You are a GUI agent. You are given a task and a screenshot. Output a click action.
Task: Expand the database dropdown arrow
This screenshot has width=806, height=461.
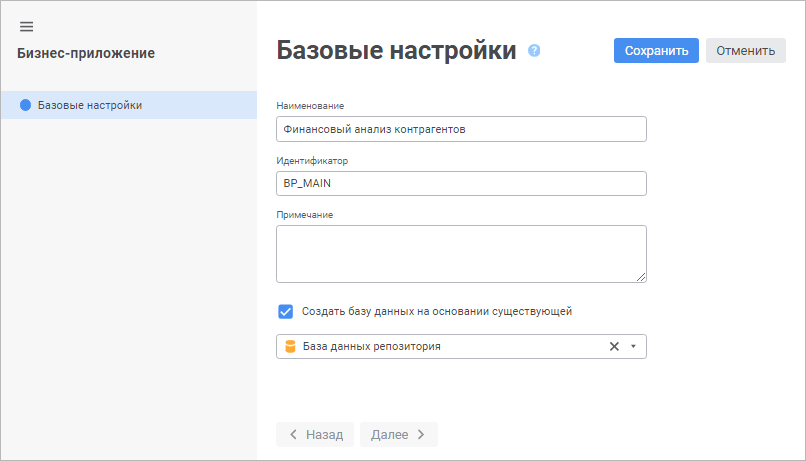[633, 346]
